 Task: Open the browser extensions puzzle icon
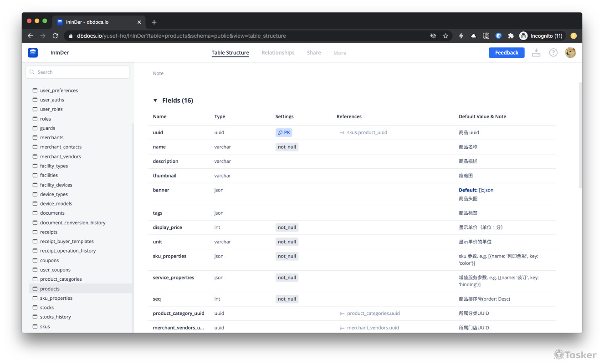click(511, 36)
